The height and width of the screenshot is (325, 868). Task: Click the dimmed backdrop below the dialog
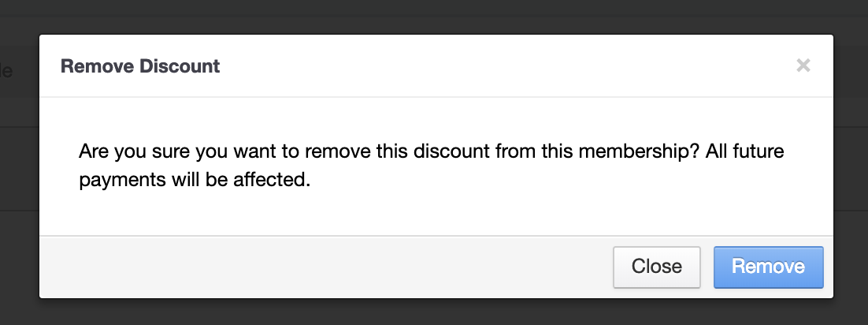(x=433, y=312)
